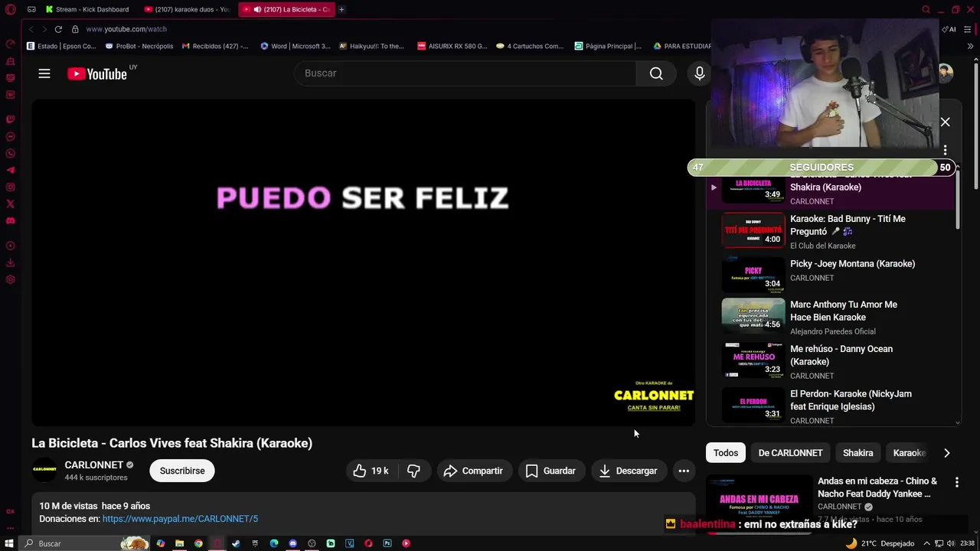Show more filter chips with right arrow
The width and height of the screenshot is (980, 551).
(946, 453)
